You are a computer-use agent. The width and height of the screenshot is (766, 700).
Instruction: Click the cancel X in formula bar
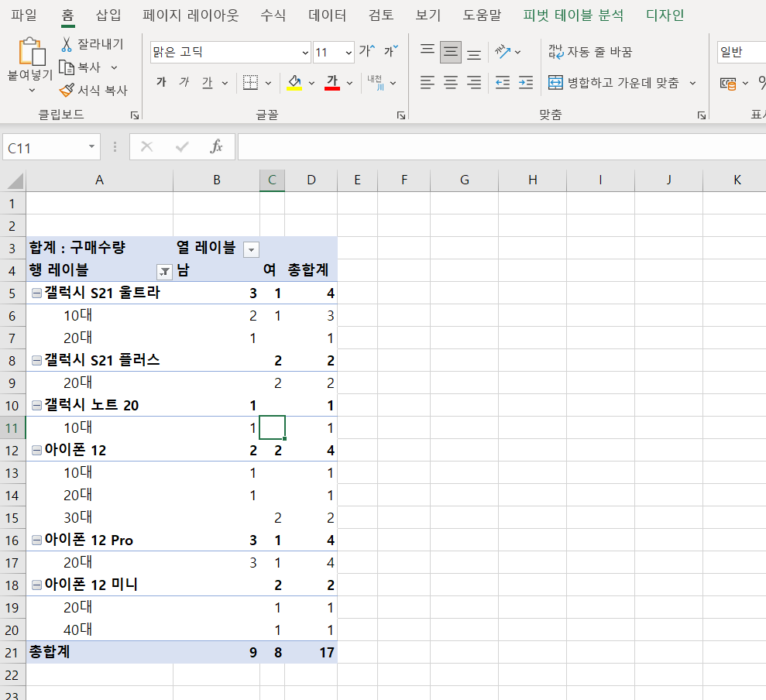coord(146,146)
